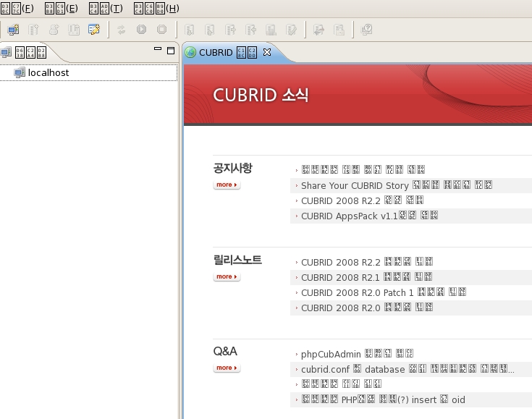Open the menu with (E) mnemonic
The height and width of the screenshot is (419, 532).
[x=61, y=9]
